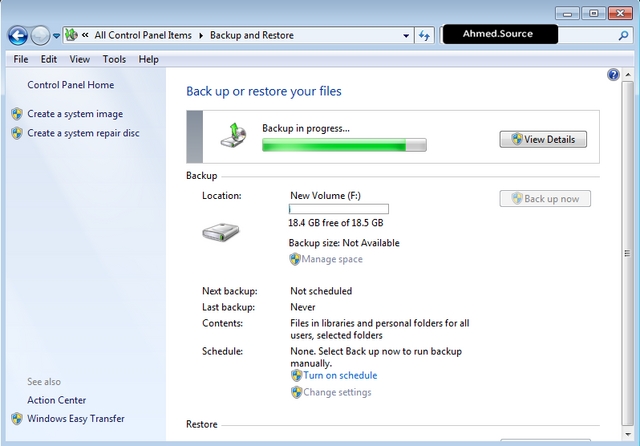The image size is (640, 446).
Task: Click the vertical scrollbar thumb
Action: (x=628, y=253)
